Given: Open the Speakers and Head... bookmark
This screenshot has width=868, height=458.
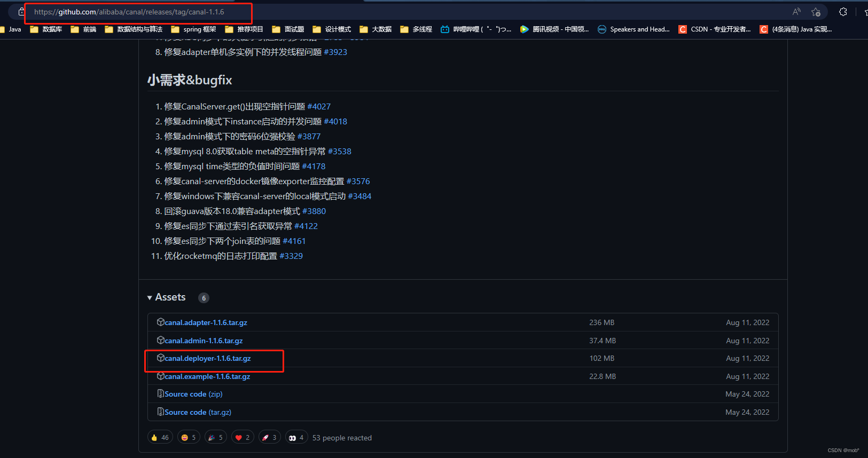Looking at the screenshot, I should (x=634, y=29).
